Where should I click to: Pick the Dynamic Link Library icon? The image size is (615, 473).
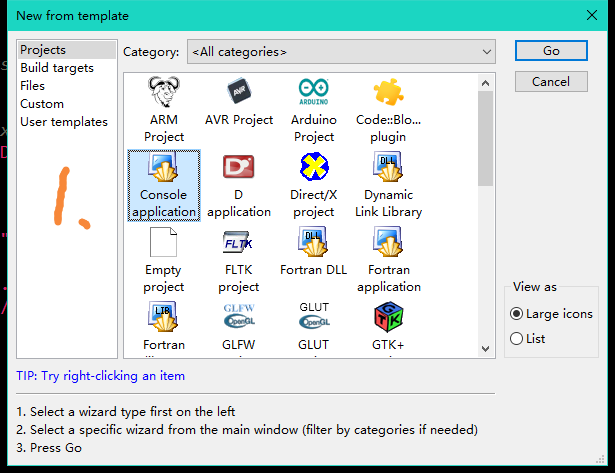coord(388,167)
